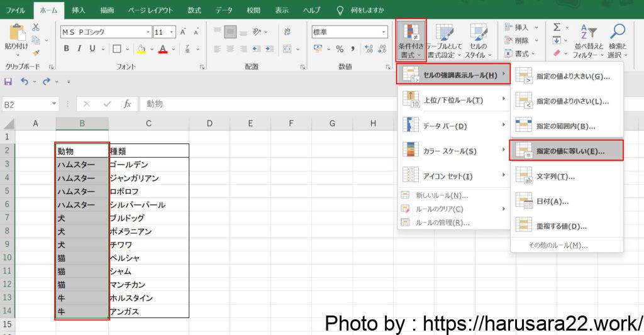Click the Undo arrow icon
Screen dimensions: 644x335
pos(24,81)
